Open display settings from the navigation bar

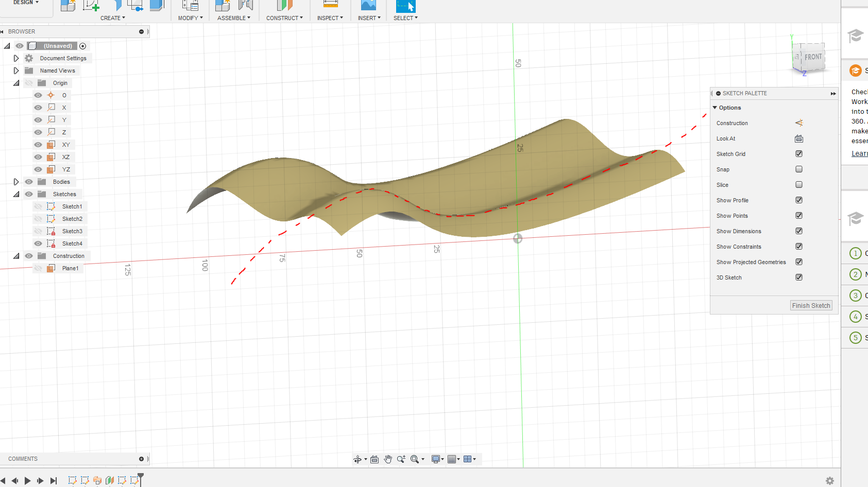point(436,459)
